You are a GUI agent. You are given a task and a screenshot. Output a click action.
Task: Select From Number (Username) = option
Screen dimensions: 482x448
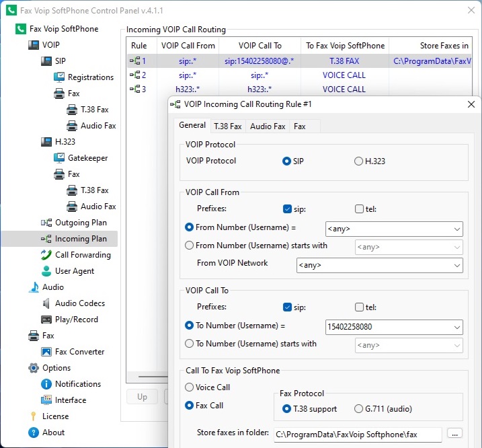coord(189,227)
